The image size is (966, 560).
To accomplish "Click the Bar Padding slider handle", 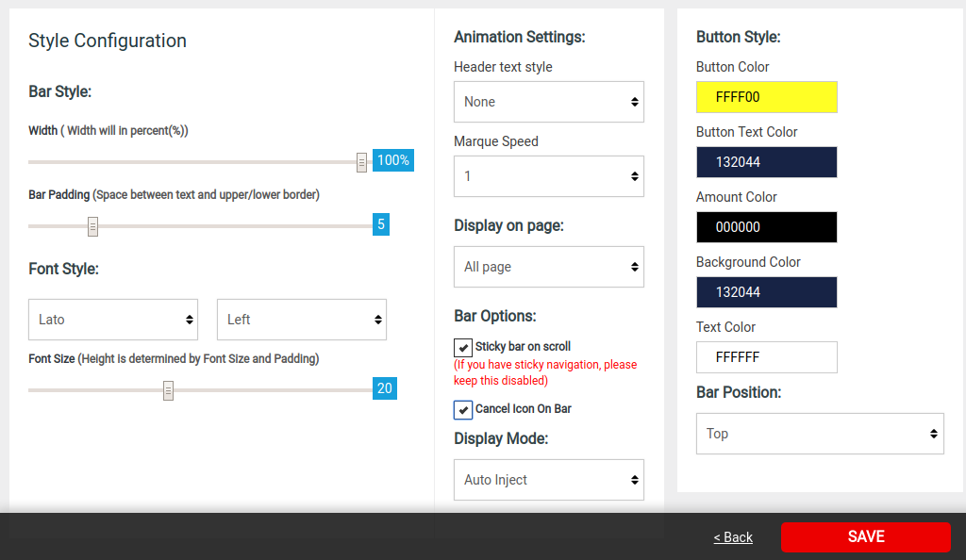I will click(x=93, y=226).
